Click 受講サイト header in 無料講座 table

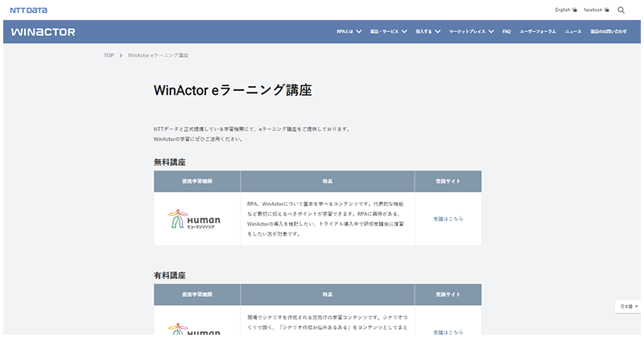pyautogui.click(x=448, y=182)
